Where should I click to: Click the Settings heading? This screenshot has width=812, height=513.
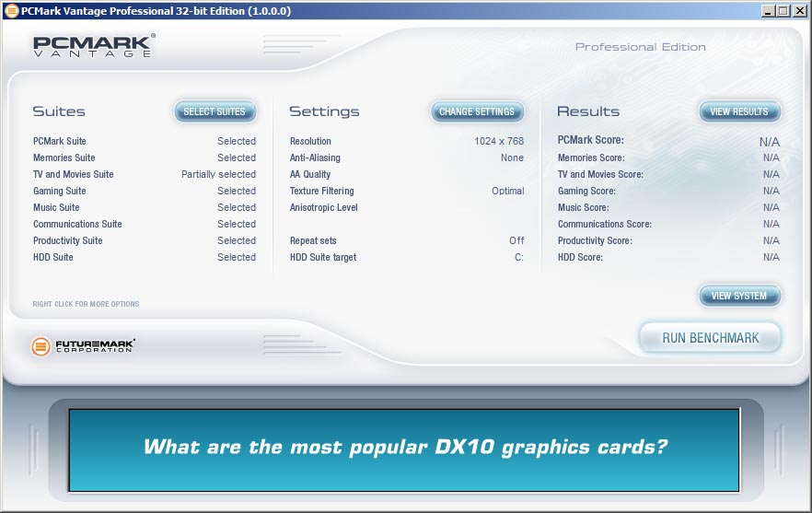coord(324,111)
